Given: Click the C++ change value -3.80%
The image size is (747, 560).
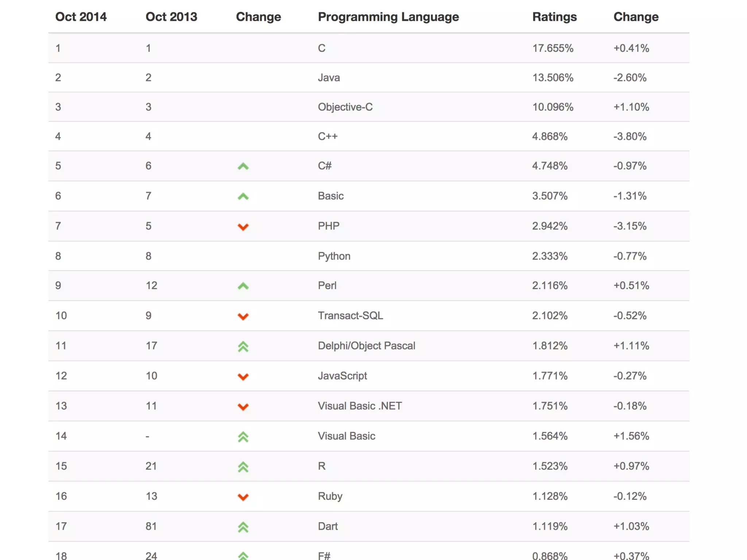Looking at the screenshot, I should [x=630, y=137].
